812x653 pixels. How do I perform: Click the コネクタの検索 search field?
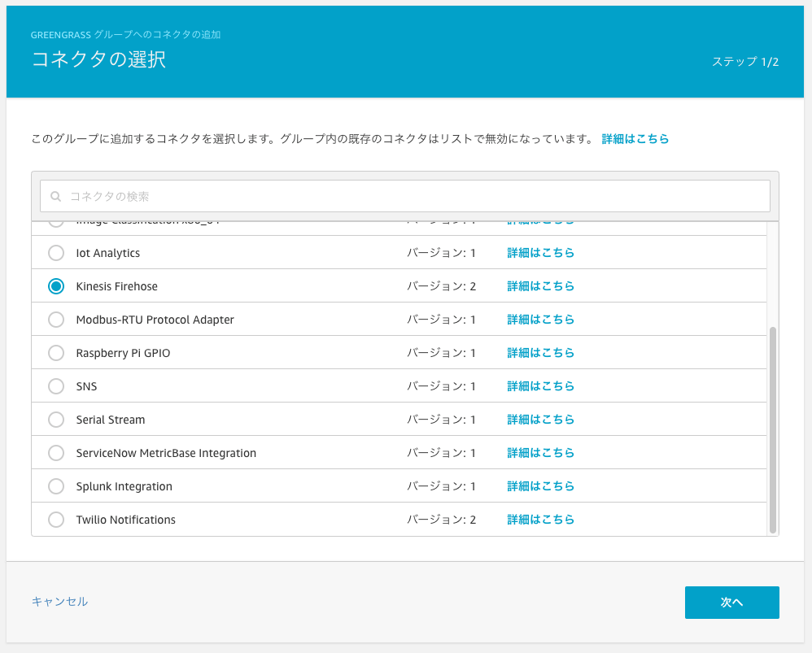pos(405,196)
